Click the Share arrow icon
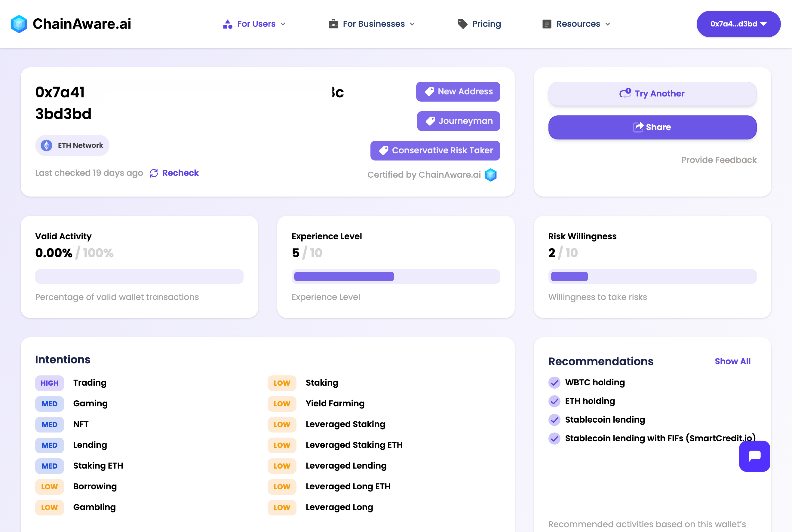792x532 pixels. tap(638, 127)
